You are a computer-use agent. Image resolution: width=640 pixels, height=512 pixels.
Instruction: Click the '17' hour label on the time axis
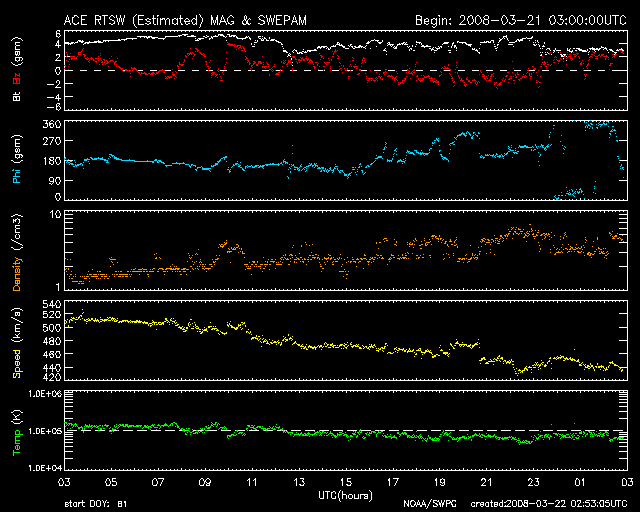(393, 483)
